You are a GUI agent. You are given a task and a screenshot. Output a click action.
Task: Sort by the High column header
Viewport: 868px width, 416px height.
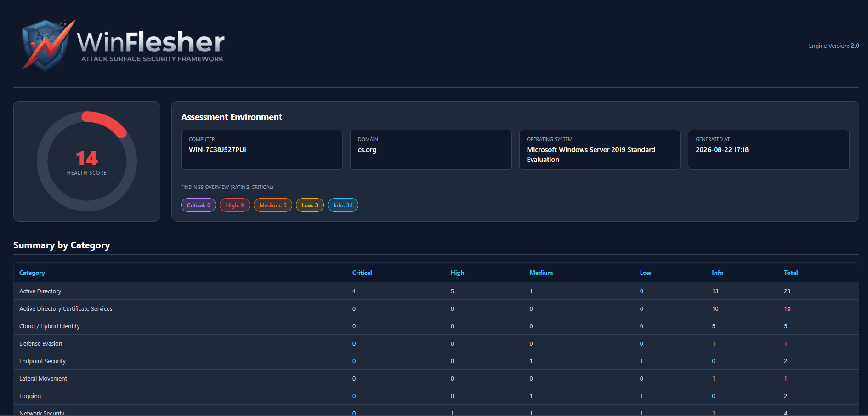click(x=457, y=273)
